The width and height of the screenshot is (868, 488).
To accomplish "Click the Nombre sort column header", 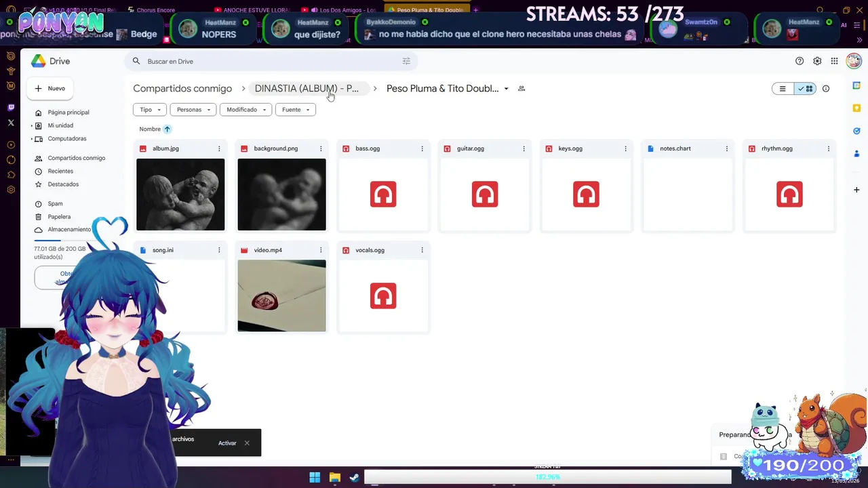I will (x=150, y=129).
